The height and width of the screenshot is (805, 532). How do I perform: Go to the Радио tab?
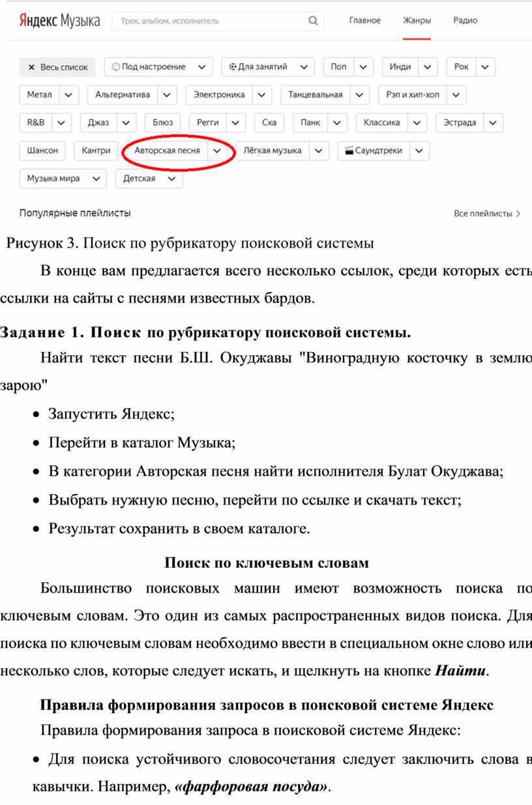(x=465, y=21)
